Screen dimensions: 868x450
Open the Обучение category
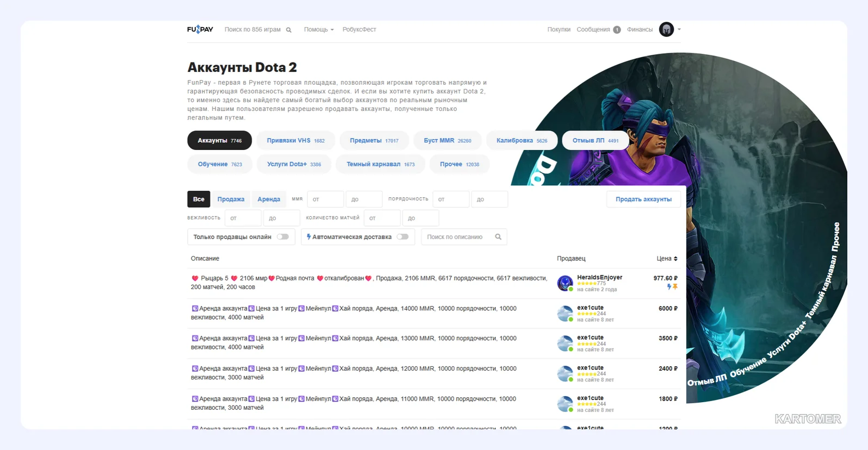pyautogui.click(x=220, y=164)
